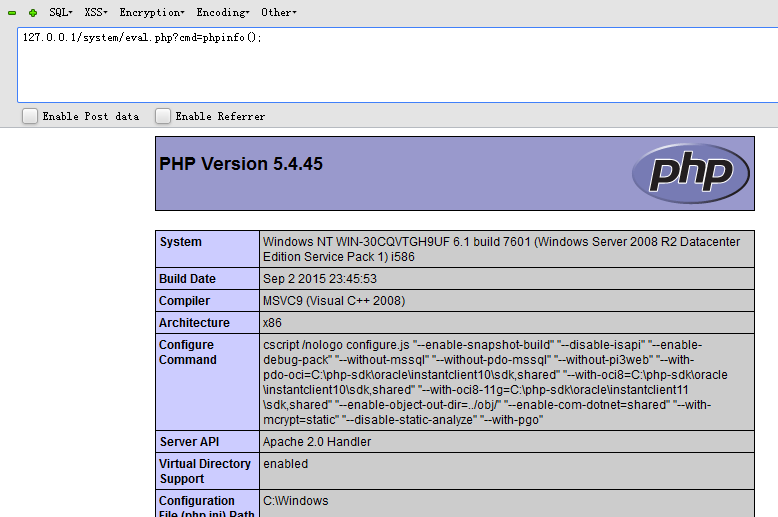Click the Architecture value x86
This screenshot has width=778, height=517.
coord(272,323)
